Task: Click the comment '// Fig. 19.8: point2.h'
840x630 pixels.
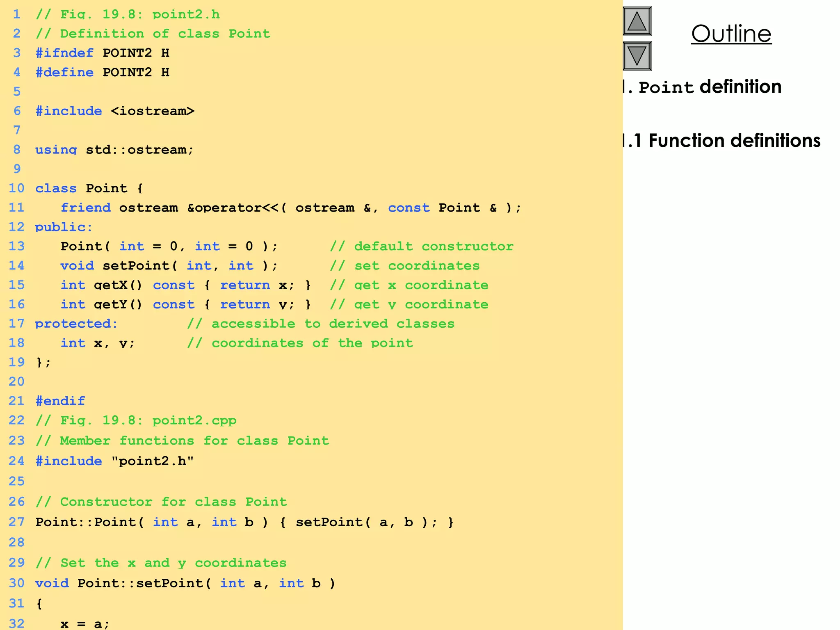Action: click(128, 15)
